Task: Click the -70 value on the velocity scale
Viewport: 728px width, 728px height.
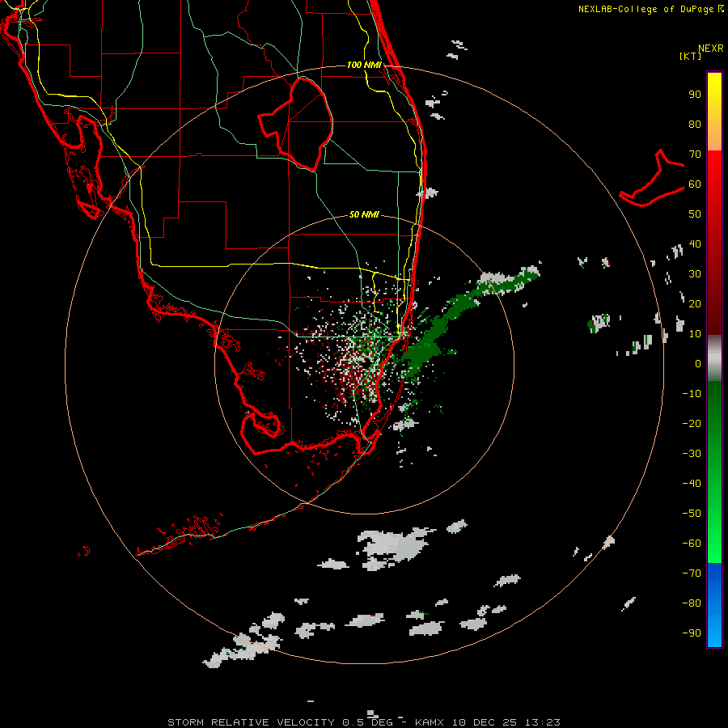Action: 692,573
